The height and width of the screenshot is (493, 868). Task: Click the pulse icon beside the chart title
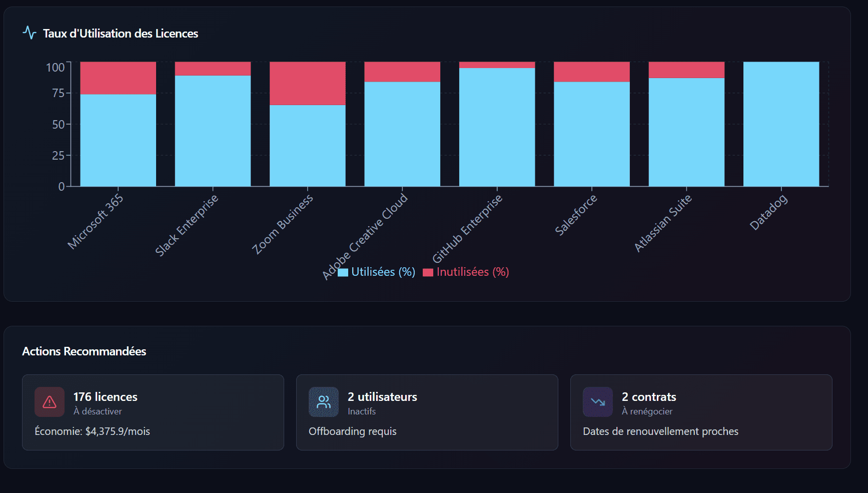[x=30, y=33]
